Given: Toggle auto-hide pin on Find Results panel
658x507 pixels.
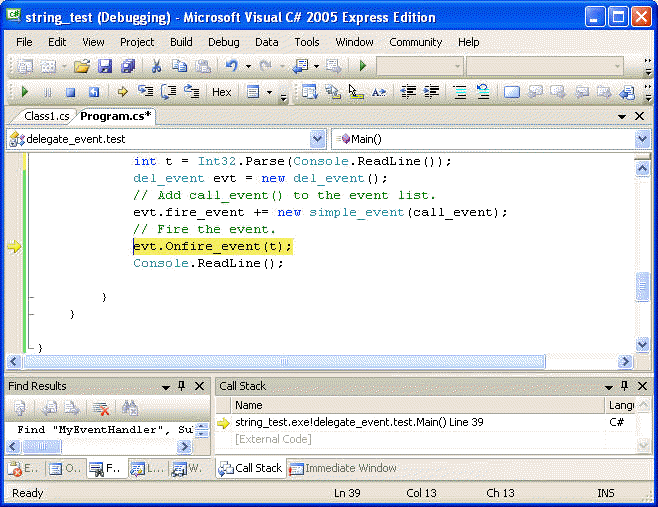Looking at the screenshot, I should coord(182,386).
